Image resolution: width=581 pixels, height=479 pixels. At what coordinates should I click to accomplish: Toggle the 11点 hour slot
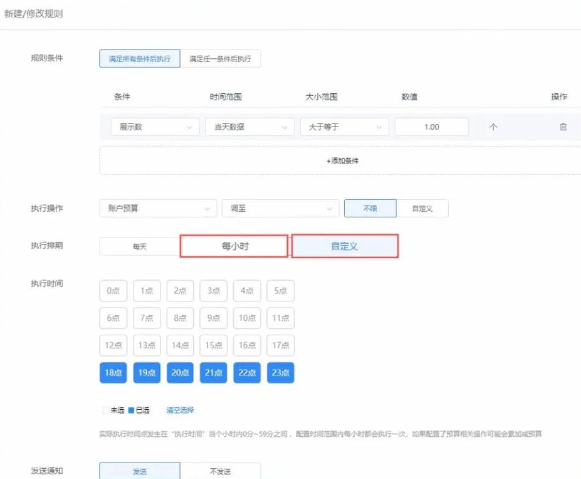280,318
